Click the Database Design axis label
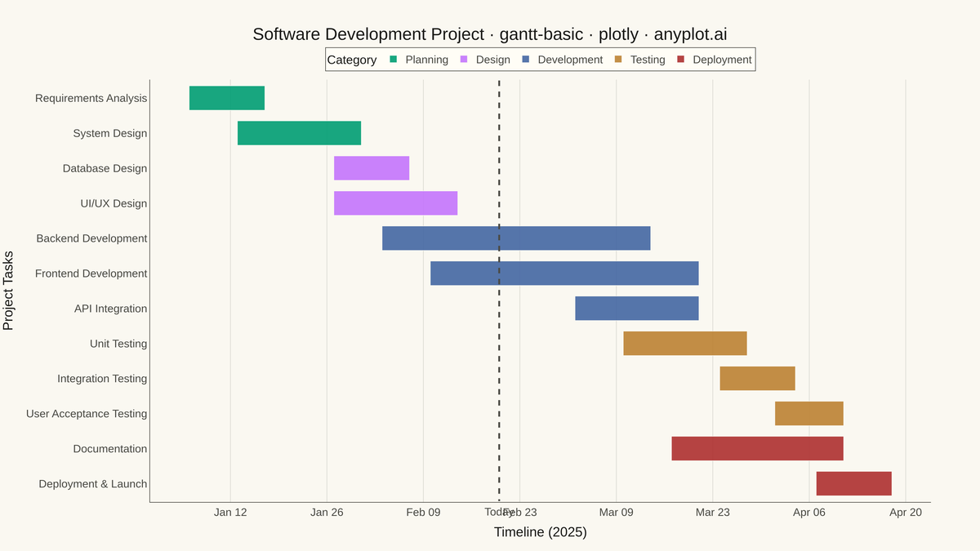Viewport: 980px width, 551px height. pyautogui.click(x=105, y=168)
